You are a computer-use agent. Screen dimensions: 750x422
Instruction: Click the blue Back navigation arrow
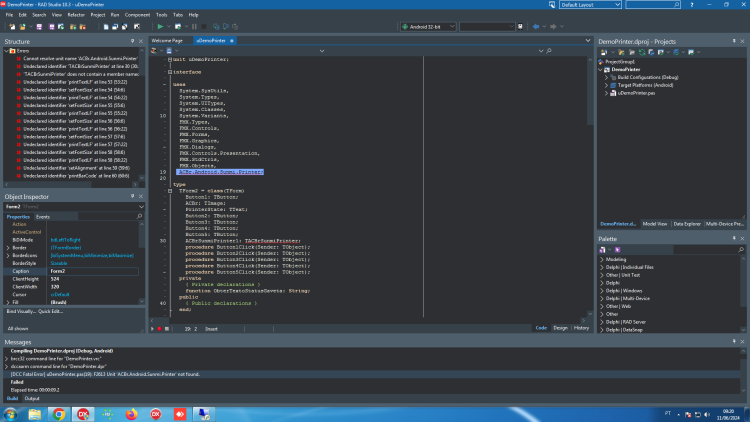[536, 27]
